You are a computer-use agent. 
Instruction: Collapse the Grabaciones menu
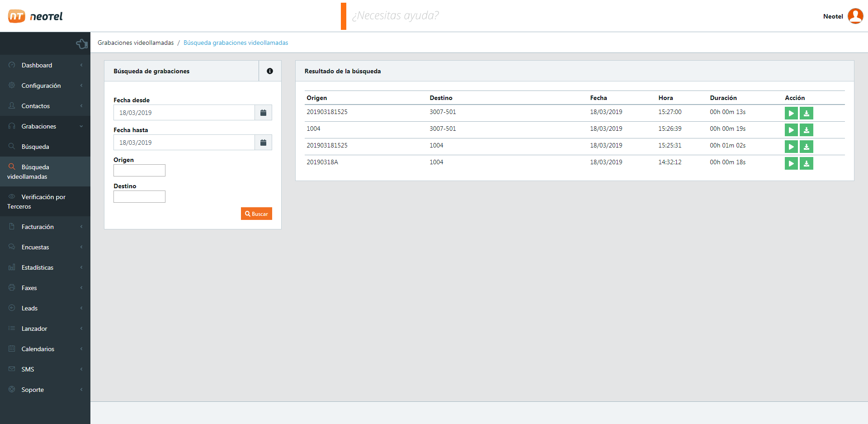45,126
